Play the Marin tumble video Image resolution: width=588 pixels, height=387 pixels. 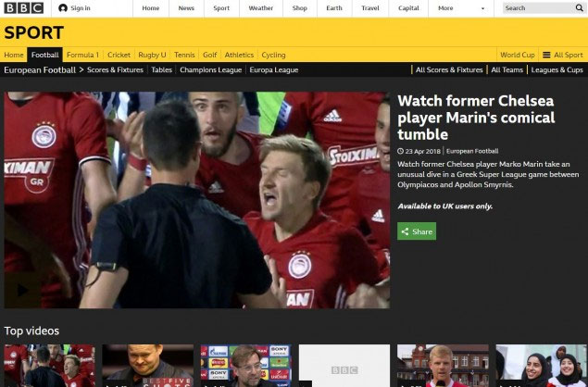[196, 199]
